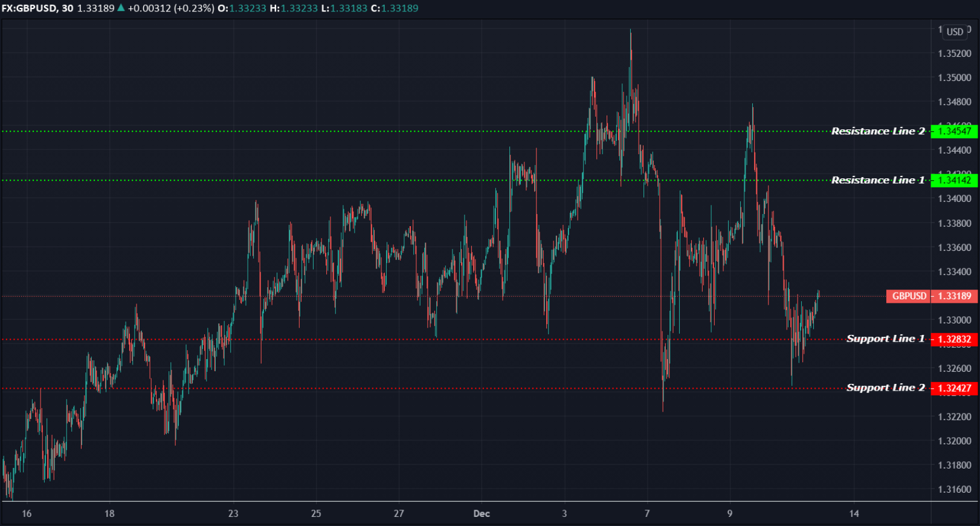The image size is (980, 526).
Task: Click the +0.00312 (+0.23%) change text
Action: click(171, 8)
